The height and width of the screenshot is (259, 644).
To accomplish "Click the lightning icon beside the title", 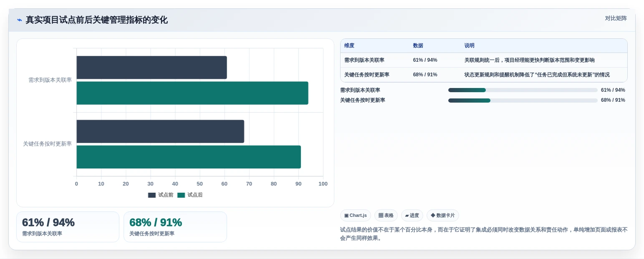I will [x=19, y=20].
